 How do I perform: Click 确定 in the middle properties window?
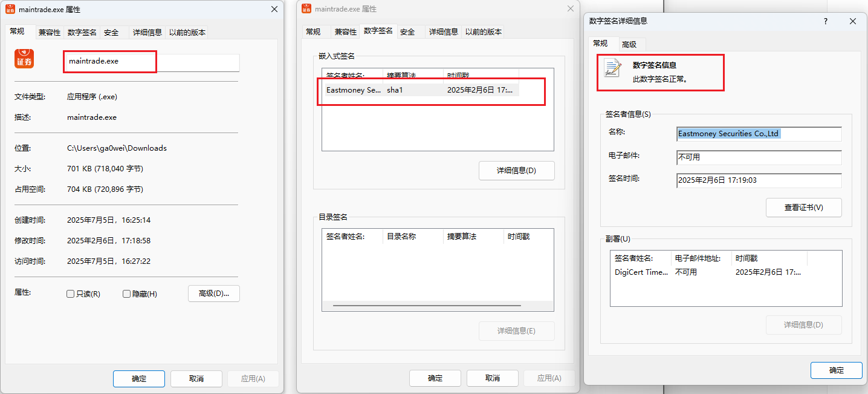click(435, 378)
